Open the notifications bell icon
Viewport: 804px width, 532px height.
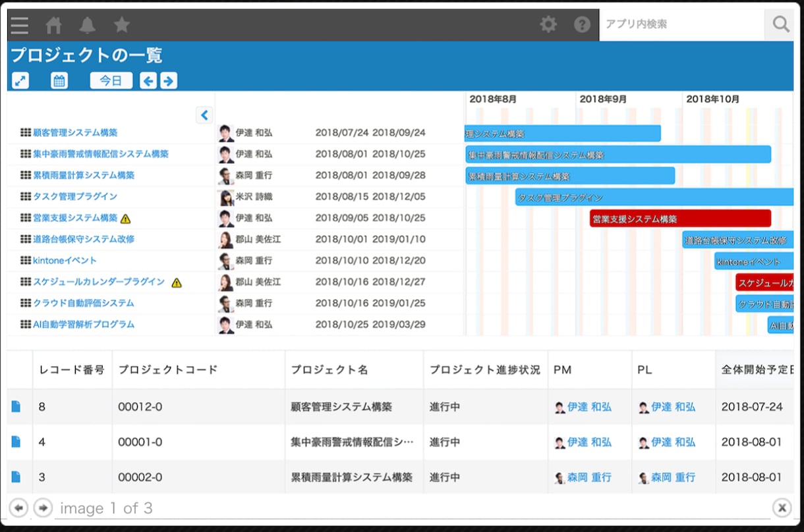tap(87, 25)
